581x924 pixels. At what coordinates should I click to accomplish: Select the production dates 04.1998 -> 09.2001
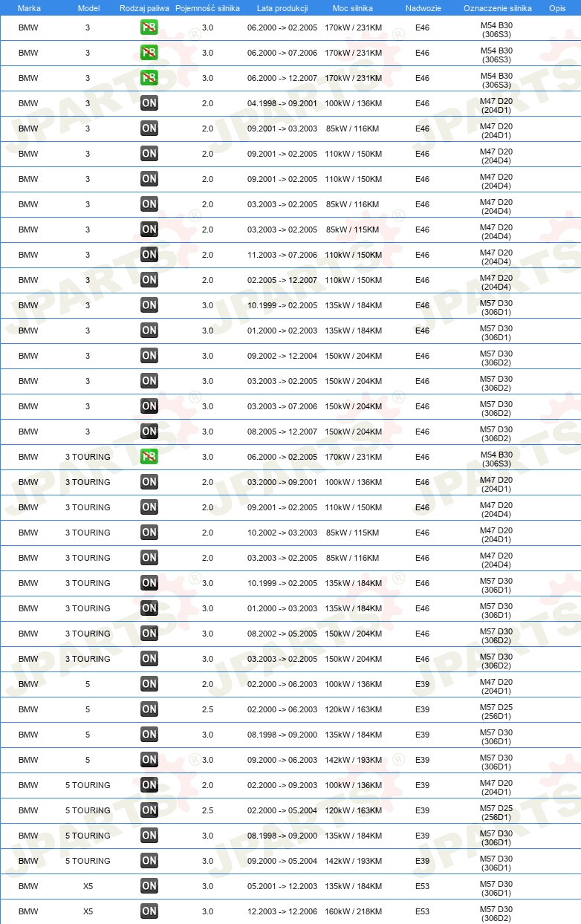coord(282,103)
